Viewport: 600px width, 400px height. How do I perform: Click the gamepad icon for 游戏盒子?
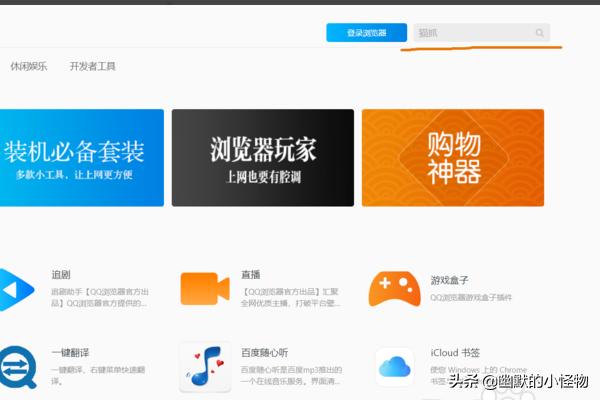[x=395, y=289]
